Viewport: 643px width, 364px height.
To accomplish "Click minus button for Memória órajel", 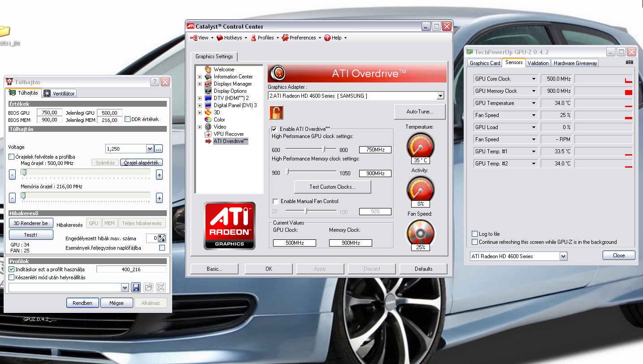I will (12, 198).
